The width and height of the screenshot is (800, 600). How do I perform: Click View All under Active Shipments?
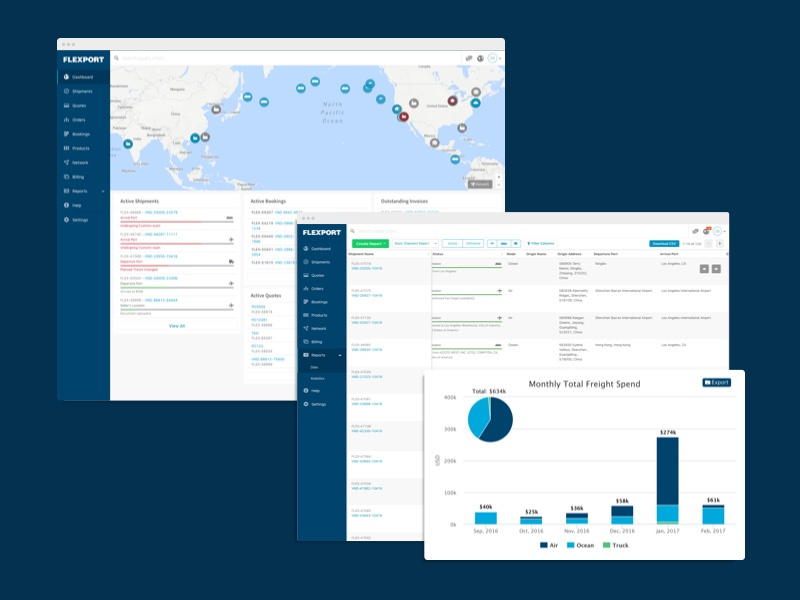click(177, 326)
